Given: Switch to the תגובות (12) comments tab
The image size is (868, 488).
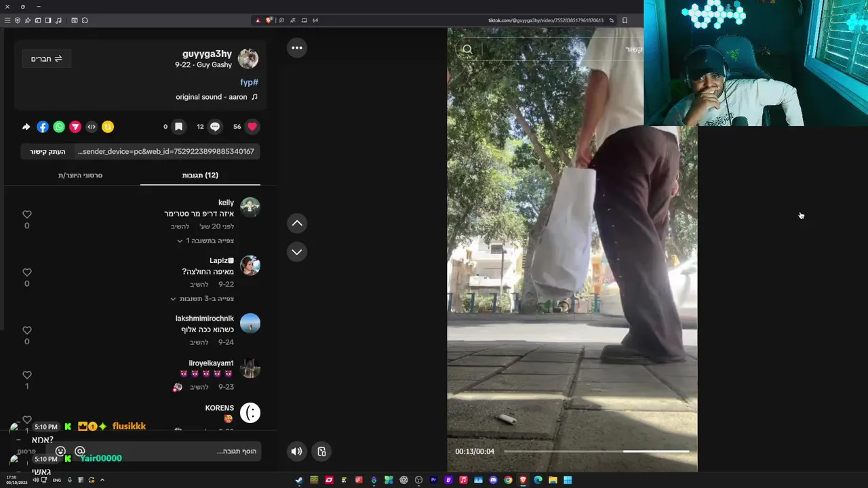Looking at the screenshot, I should [x=200, y=175].
